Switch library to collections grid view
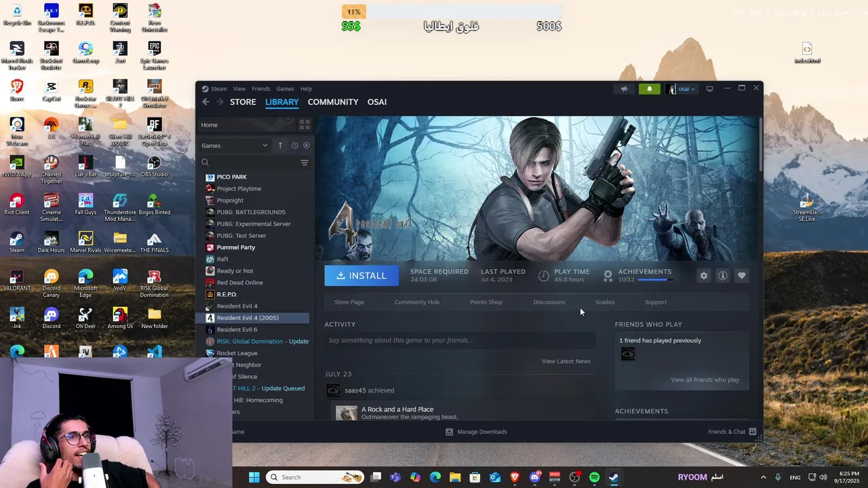 click(x=304, y=125)
